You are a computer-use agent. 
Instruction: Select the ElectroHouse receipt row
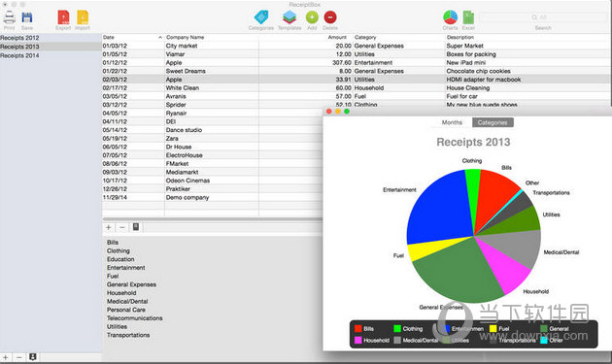(x=213, y=155)
